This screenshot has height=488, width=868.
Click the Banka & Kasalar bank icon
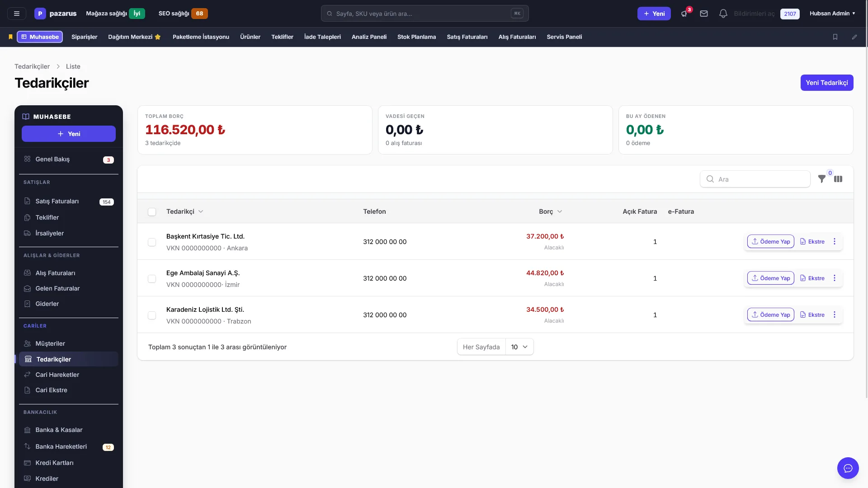click(27, 430)
